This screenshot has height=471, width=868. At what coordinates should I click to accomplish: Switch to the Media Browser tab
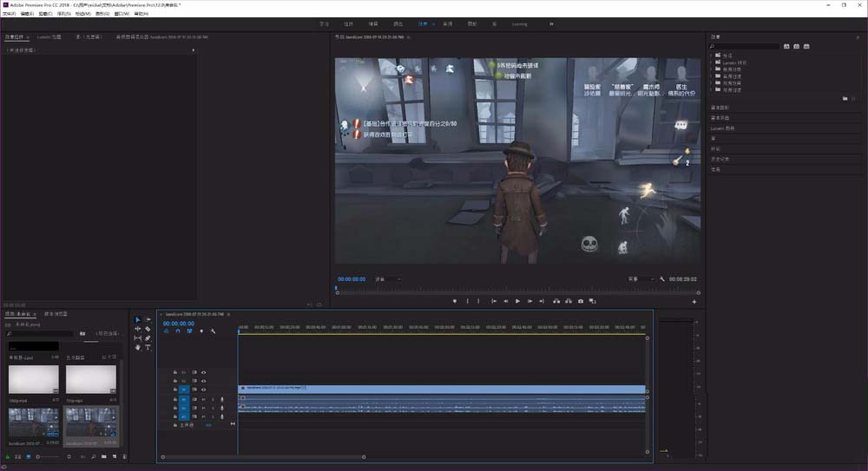tap(56, 314)
